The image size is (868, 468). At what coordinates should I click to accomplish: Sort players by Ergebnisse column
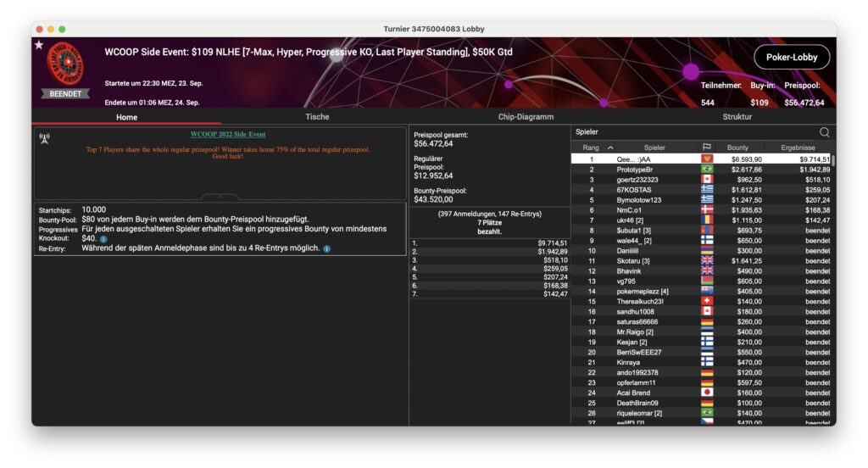(797, 148)
